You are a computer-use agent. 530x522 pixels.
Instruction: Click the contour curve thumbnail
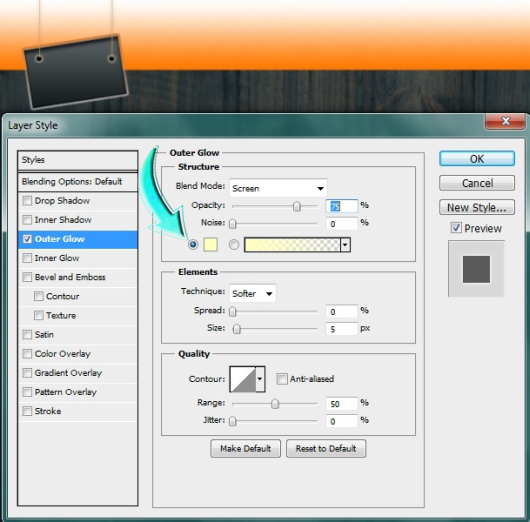pos(243,379)
